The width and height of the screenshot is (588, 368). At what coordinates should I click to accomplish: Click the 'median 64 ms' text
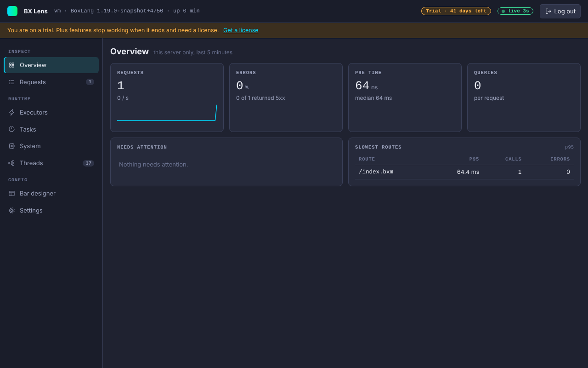[373, 98]
